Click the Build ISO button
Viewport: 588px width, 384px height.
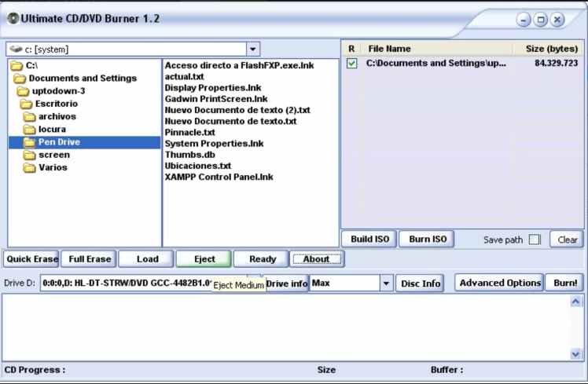click(369, 239)
